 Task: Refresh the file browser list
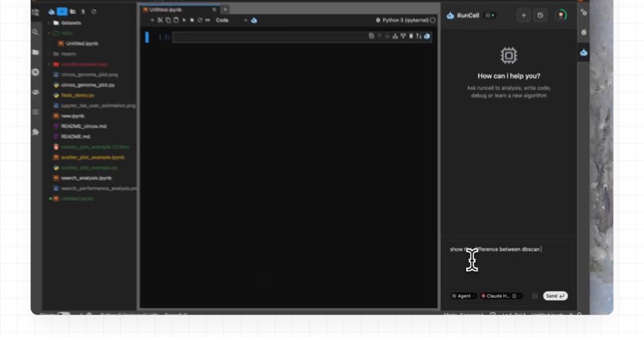93,11
